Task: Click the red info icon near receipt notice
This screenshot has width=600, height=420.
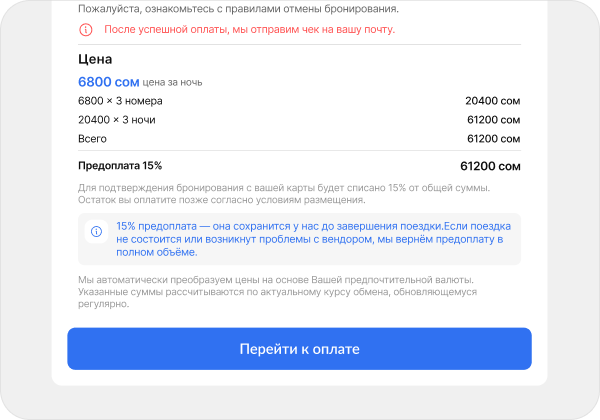Action: (85, 30)
